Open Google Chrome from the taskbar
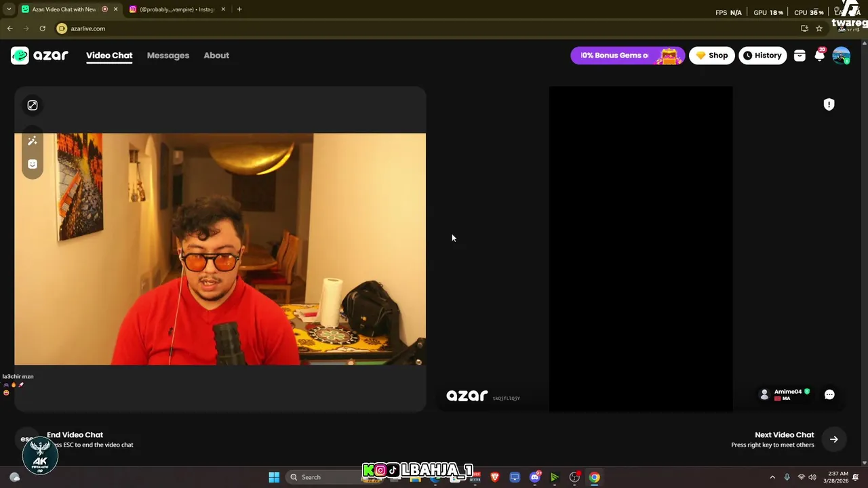Screen dimensions: 868x488 594,477
